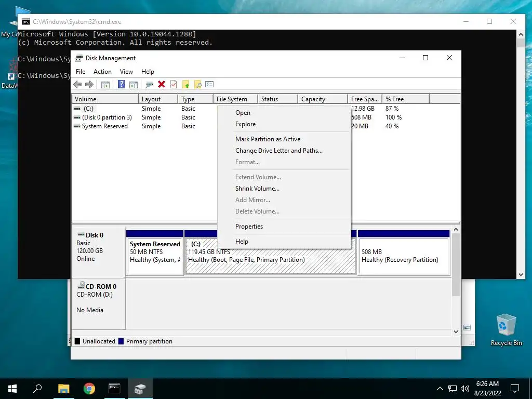Launch Google Chrome from the taskbar
The image size is (532, 399).
coord(89,389)
